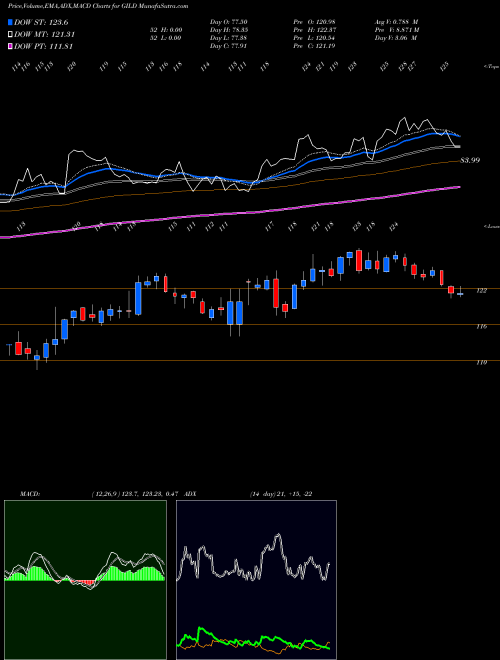Click the '52 L: 0.00' value
The height and width of the screenshot is (660, 500).
[x=165, y=38]
